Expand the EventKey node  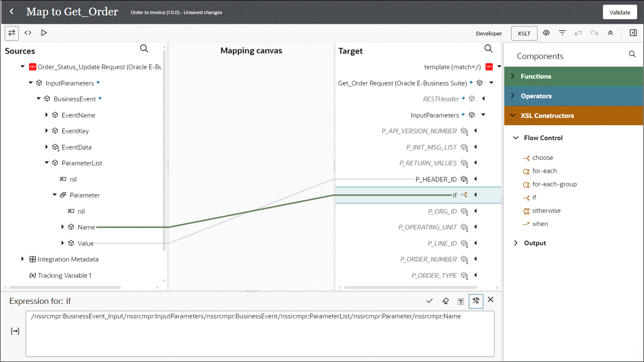point(47,130)
